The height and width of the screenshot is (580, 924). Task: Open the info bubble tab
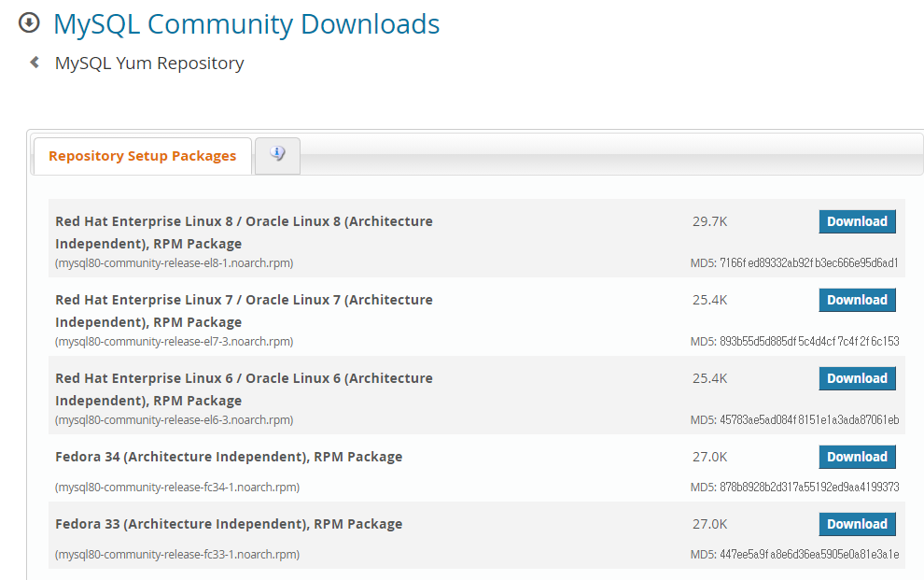pyautogui.click(x=277, y=156)
